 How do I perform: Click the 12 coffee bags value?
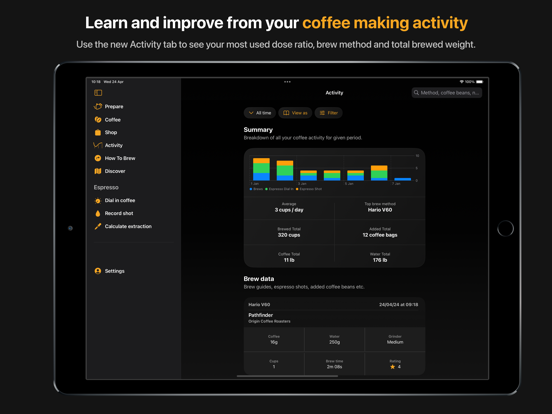[380, 235]
